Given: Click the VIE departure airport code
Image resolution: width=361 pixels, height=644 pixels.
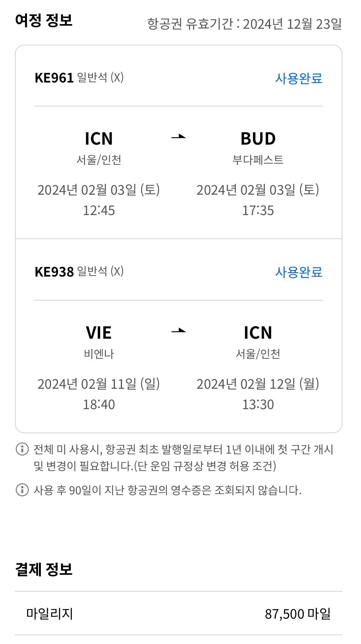Looking at the screenshot, I should (x=99, y=333).
